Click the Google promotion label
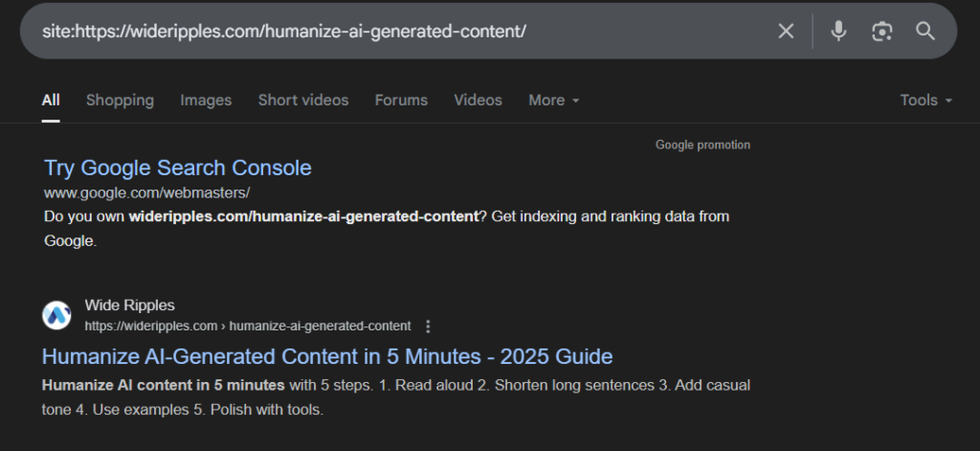Viewport: 980px width, 451px height. point(702,146)
